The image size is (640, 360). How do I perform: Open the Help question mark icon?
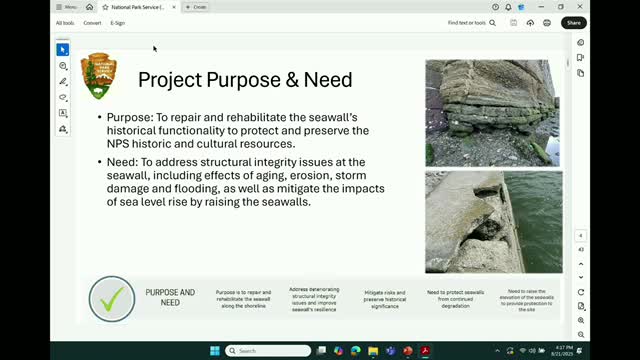[x=495, y=7]
